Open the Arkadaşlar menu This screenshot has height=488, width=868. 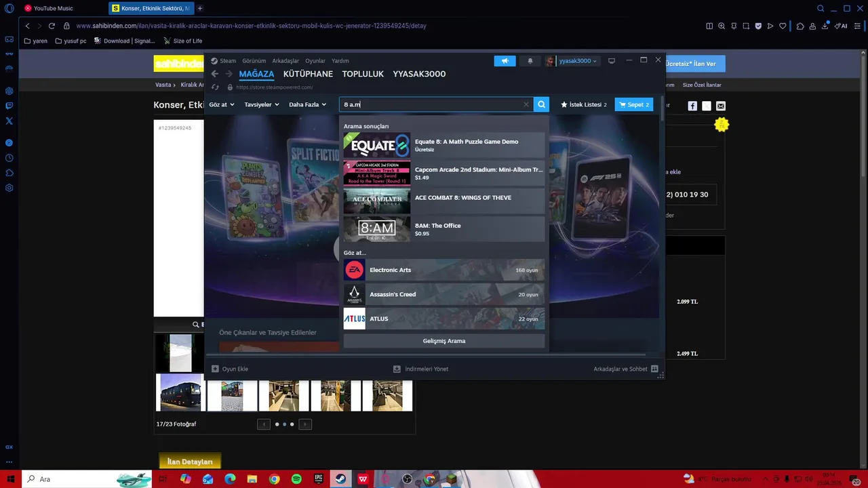(285, 61)
